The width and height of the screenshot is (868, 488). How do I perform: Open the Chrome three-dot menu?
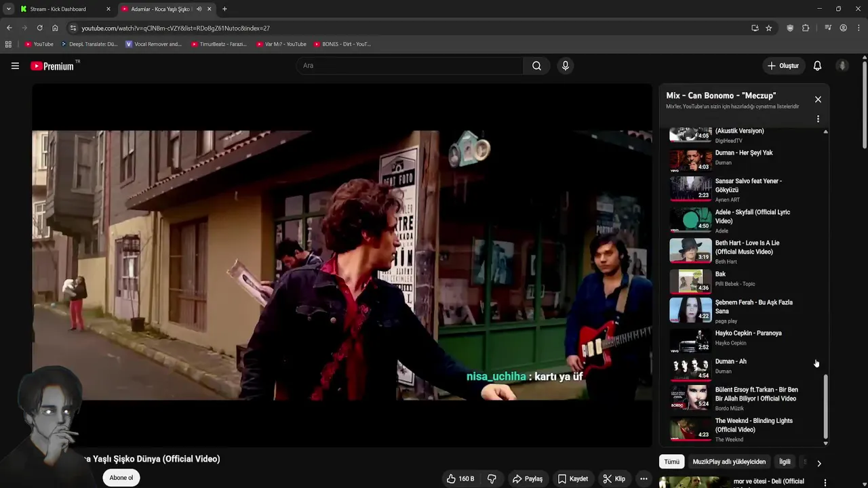click(x=859, y=28)
